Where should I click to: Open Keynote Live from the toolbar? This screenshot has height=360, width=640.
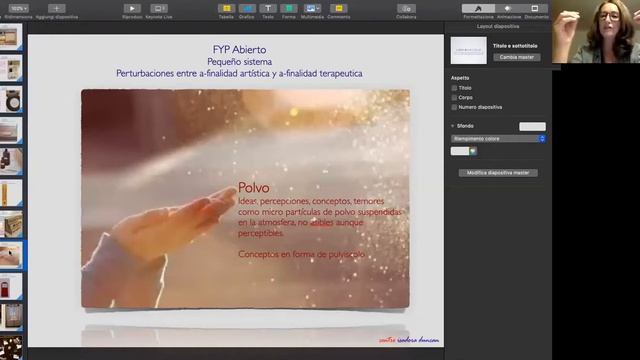(159, 8)
